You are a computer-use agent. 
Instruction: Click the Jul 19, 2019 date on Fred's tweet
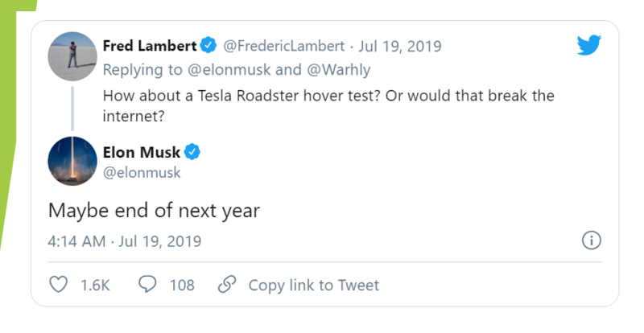coord(399,46)
